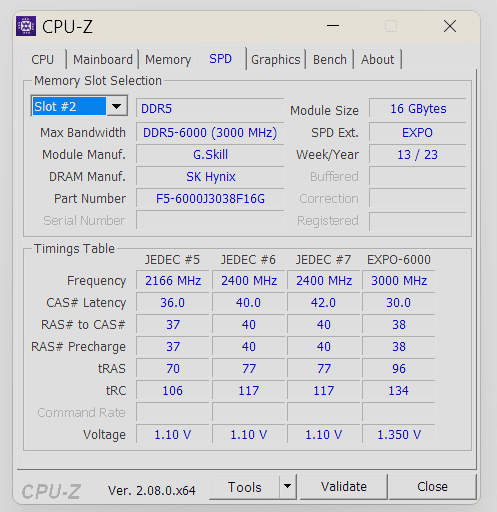497x512 pixels.
Task: Click the 1.350 V voltage cell
Action: [399, 435]
